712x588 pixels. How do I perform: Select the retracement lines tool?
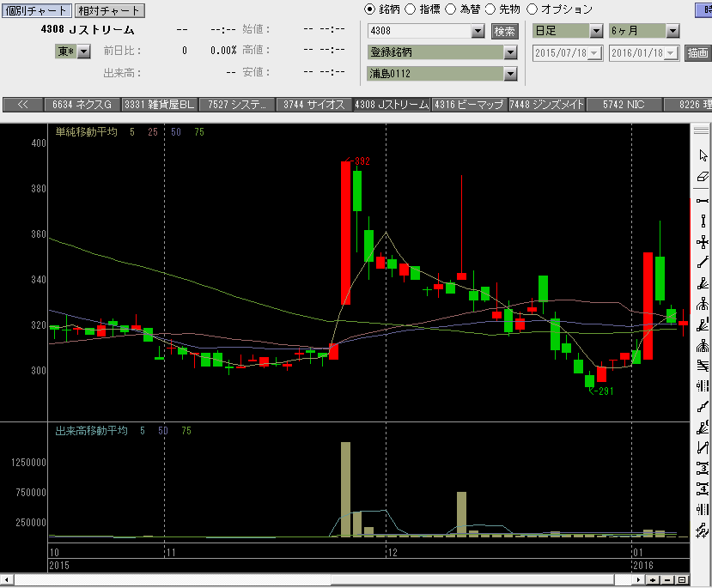[x=703, y=365]
